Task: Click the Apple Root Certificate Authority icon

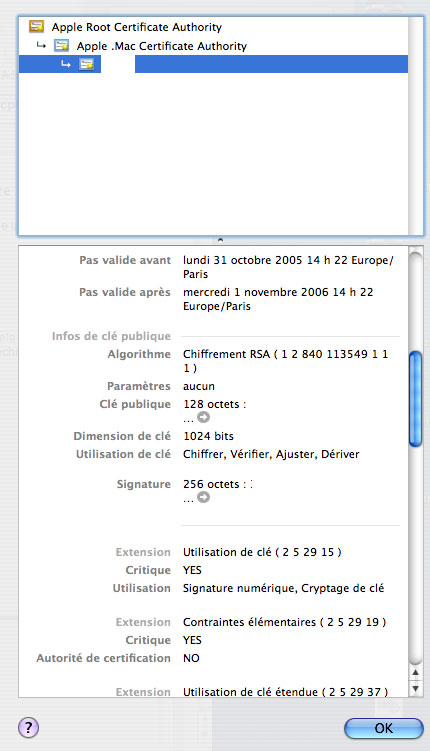Action: [36, 26]
